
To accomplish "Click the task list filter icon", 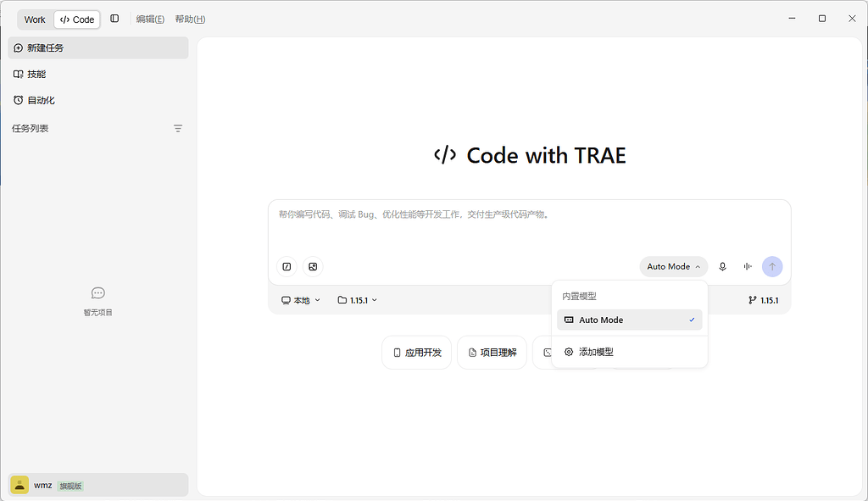I will coord(178,129).
